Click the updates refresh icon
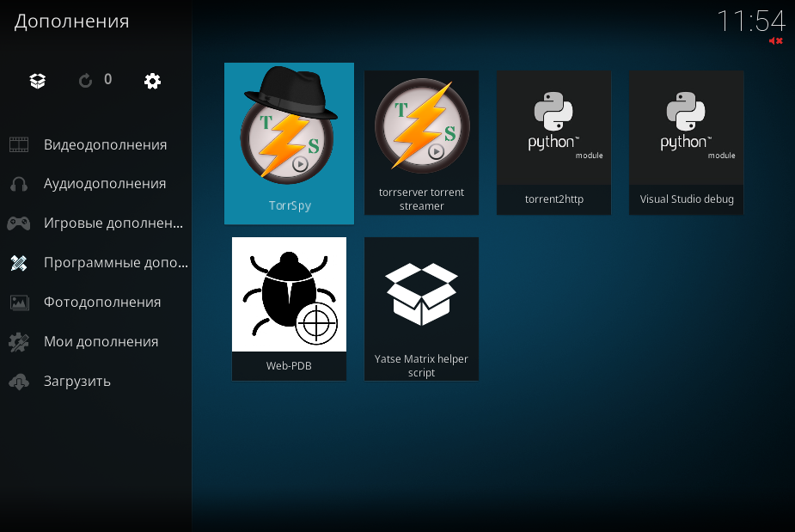 coord(85,81)
